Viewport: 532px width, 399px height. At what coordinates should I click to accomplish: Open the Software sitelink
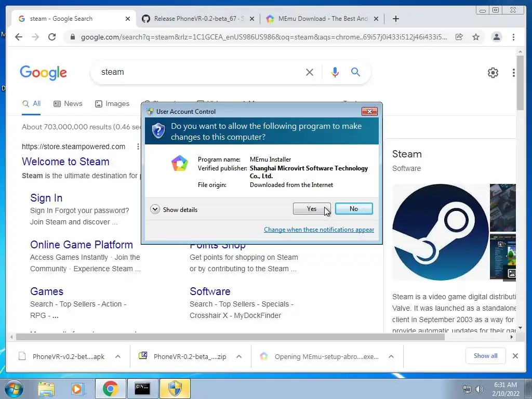210,291
